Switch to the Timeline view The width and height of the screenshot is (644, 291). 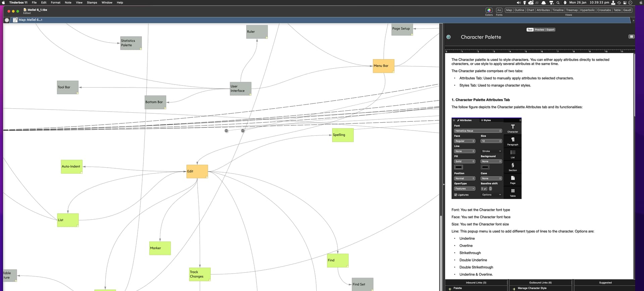[558, 10]
